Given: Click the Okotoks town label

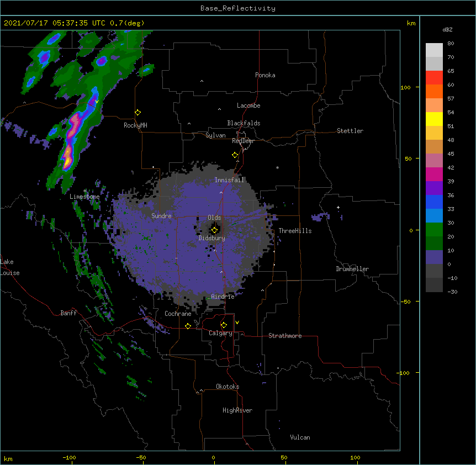Looking at the screenshot, I should pyautogui.click(x=228, y=387).
